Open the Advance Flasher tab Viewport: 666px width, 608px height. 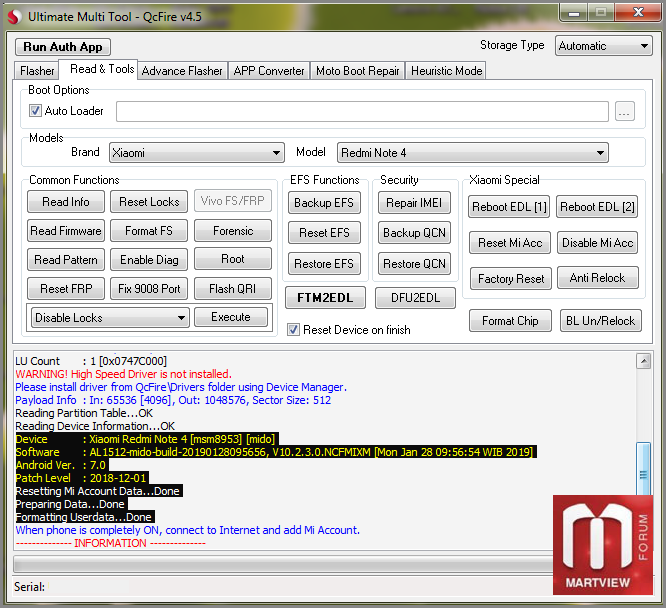pyautogui.click(x=182, y=71)
